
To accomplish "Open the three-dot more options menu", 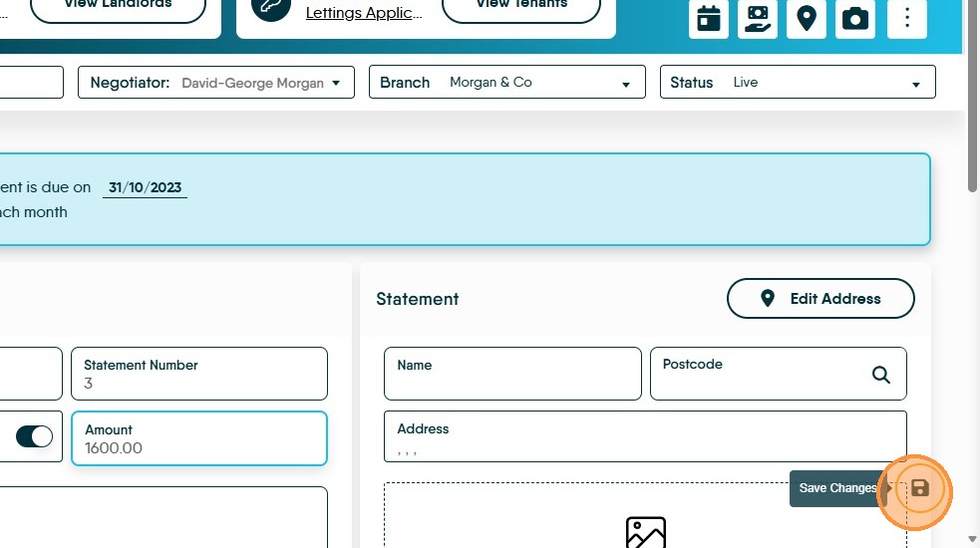I will click(907, 18).
